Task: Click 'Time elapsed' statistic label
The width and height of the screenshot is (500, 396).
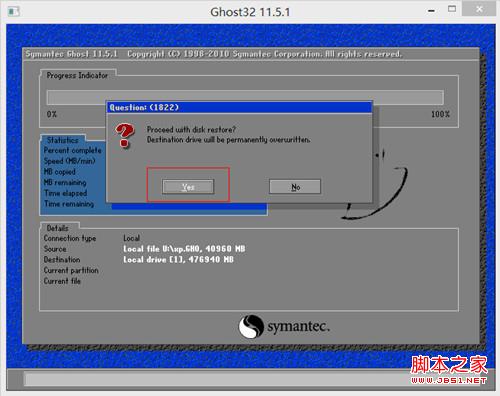Action: [x=66, y=193]
